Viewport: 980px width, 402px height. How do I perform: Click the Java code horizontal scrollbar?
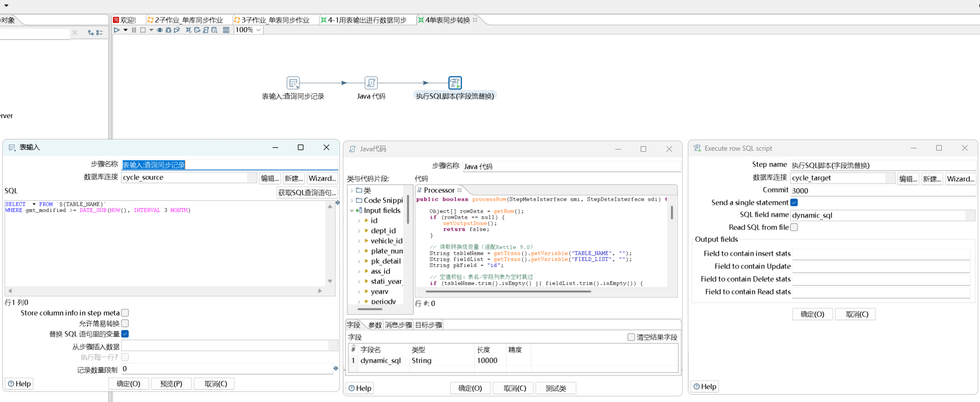pyautogui.click(x=509, y=292)
